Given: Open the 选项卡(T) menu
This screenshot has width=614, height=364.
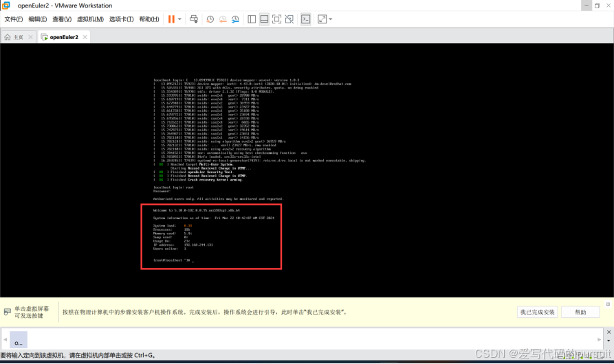Looking at the screenshot, I should [x=122, y=19].
